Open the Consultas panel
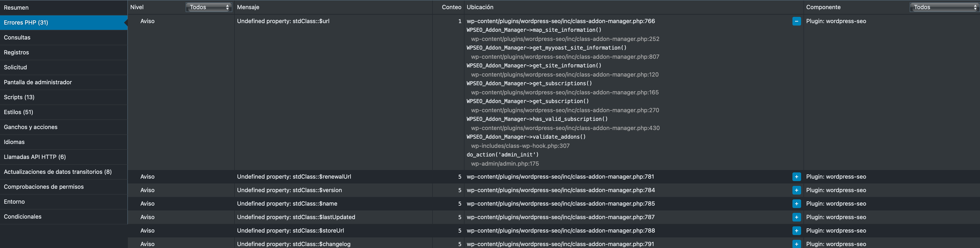 click(x=64, y=37)
